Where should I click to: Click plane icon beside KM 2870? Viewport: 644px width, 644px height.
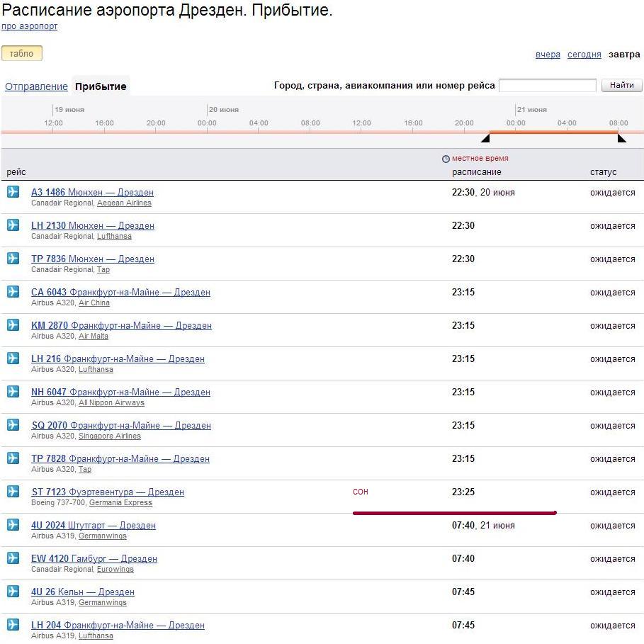[x=13, y=325]
